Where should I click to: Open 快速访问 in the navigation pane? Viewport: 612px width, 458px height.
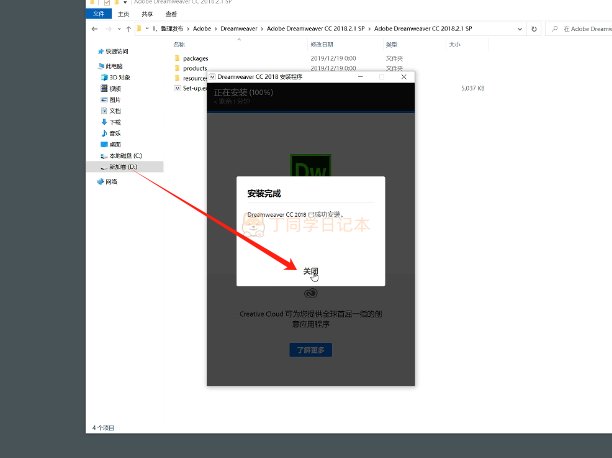tap(117, 52)
